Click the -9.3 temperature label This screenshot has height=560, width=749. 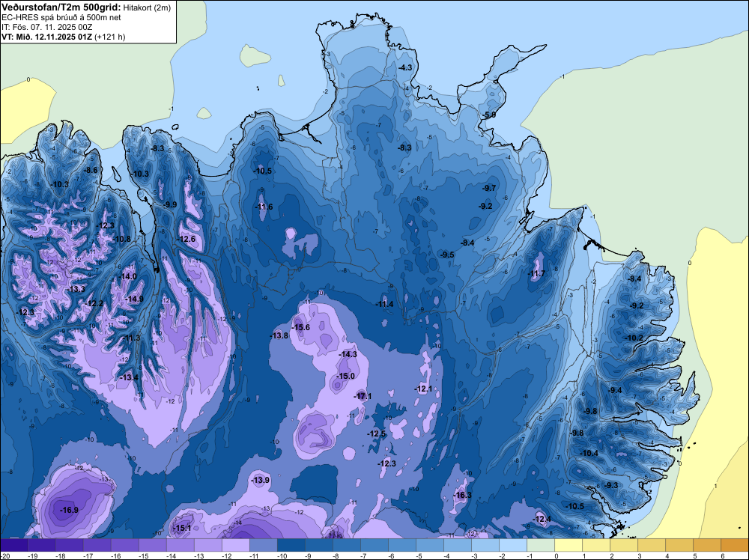coord(611,486)
